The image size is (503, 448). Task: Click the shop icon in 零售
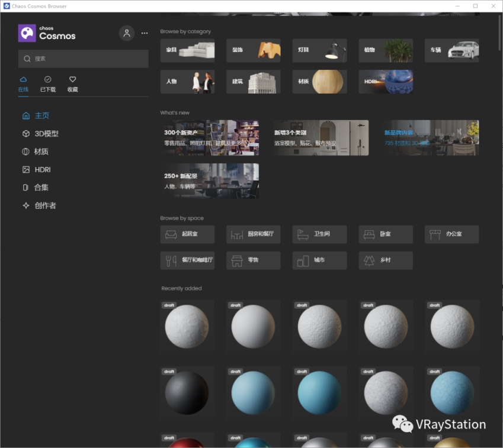click(x=237, y=260)
